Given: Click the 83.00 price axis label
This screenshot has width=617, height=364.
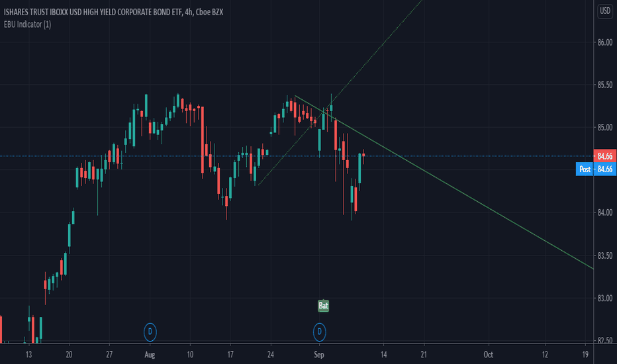Looking at the screenshot, I should [605, 298].
